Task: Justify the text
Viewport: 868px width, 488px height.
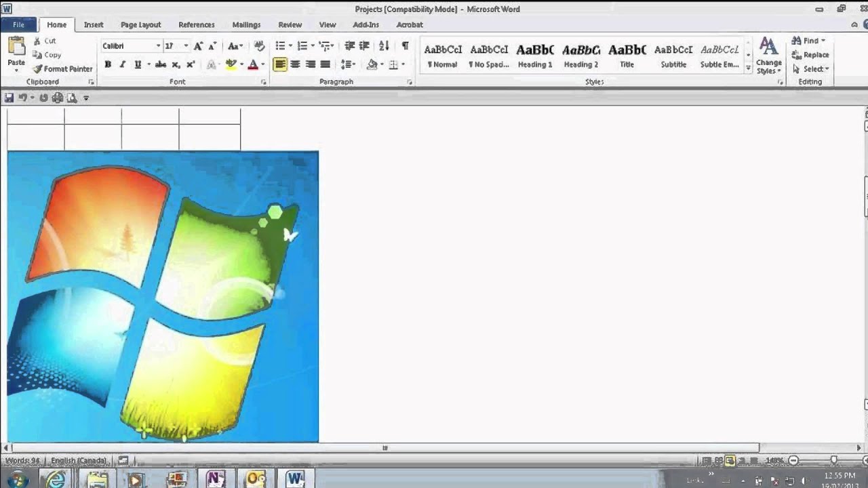Action: click(x=325, y=64)
